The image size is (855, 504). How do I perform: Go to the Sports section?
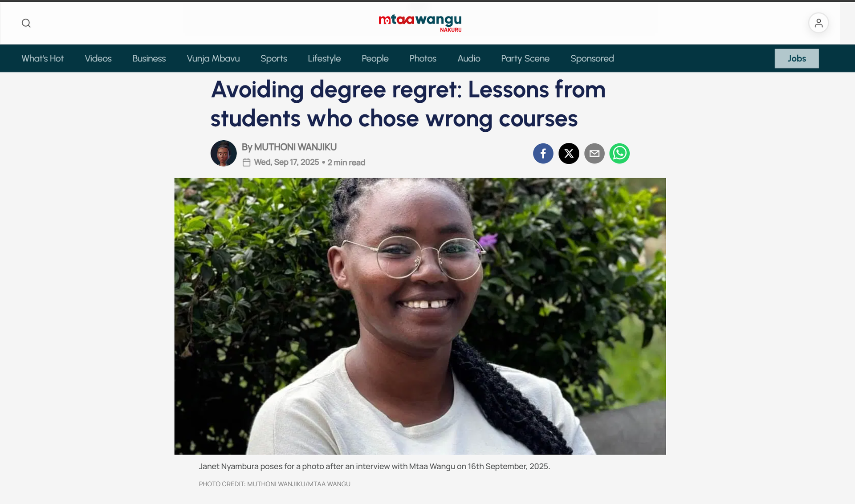click(x=273, y=58)
